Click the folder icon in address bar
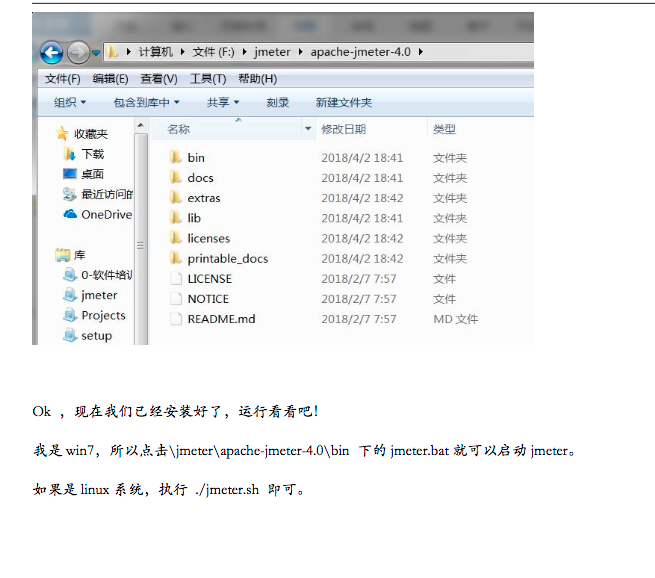Screen dimensions: 655x578 pyautogui.click(x=112, y=52)
